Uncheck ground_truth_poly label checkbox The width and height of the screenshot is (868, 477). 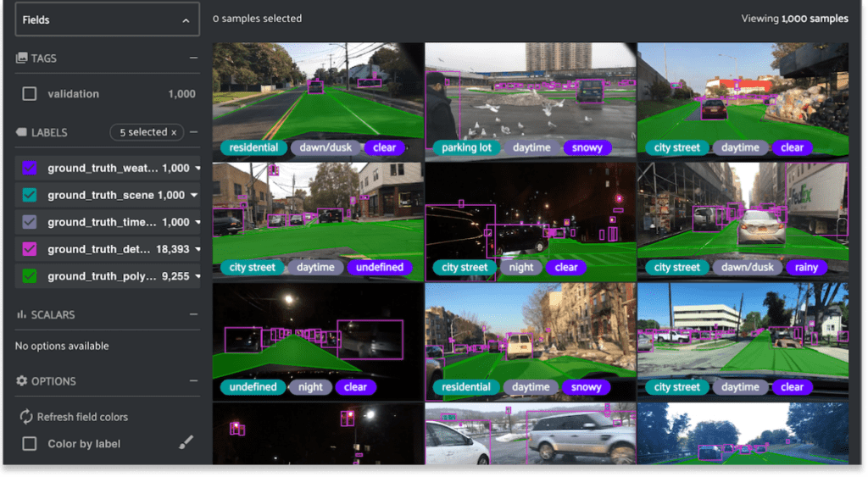(30, 276)
